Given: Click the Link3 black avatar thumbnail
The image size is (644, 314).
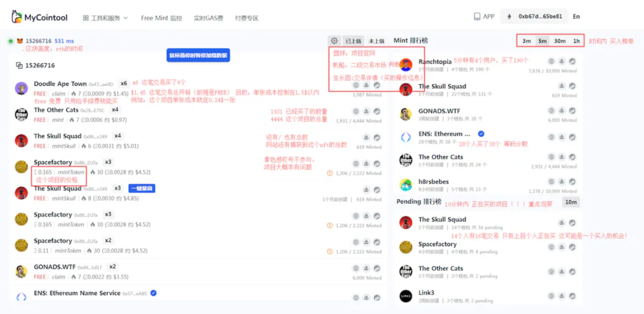Looking at the screenshot, I should tap(406, 296).
